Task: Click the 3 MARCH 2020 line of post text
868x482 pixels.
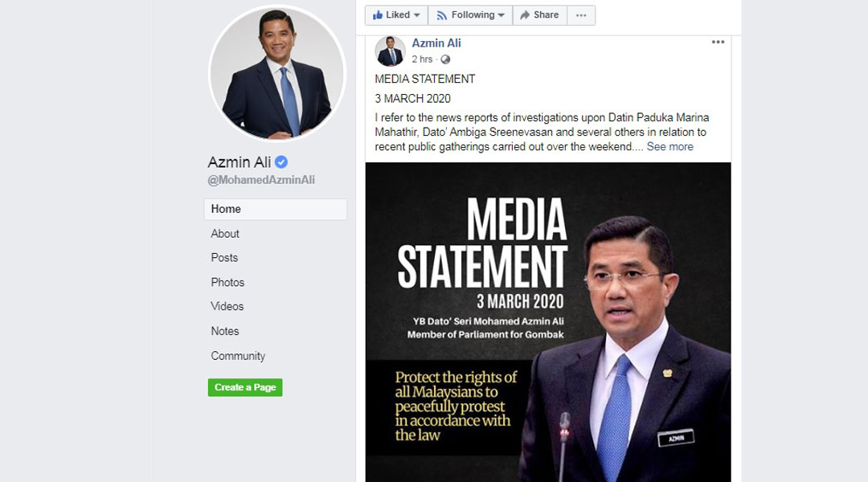Action: (x=412, y=99)
